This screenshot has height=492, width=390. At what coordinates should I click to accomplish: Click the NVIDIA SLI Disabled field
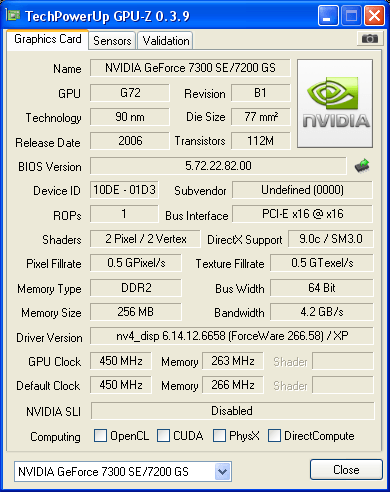(232, 411)
